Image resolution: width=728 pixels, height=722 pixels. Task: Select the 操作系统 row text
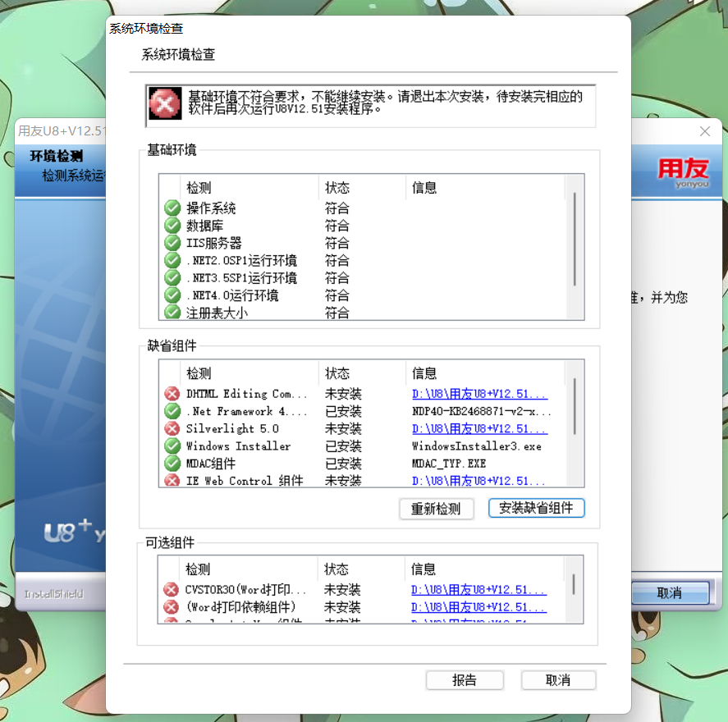tap(211, 208)
